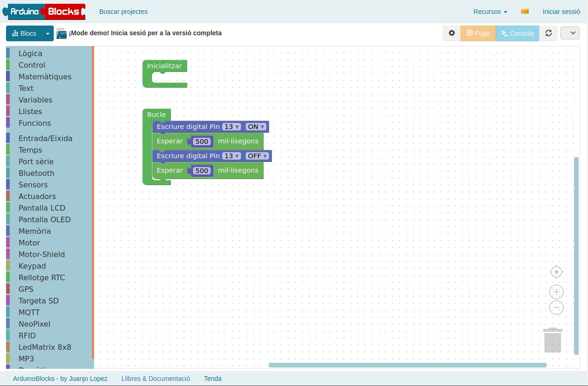Center workspace using the crosshair icon
The width and height of the screenshot is (588, 386).
pyautogui.click(x=556, y=272)
